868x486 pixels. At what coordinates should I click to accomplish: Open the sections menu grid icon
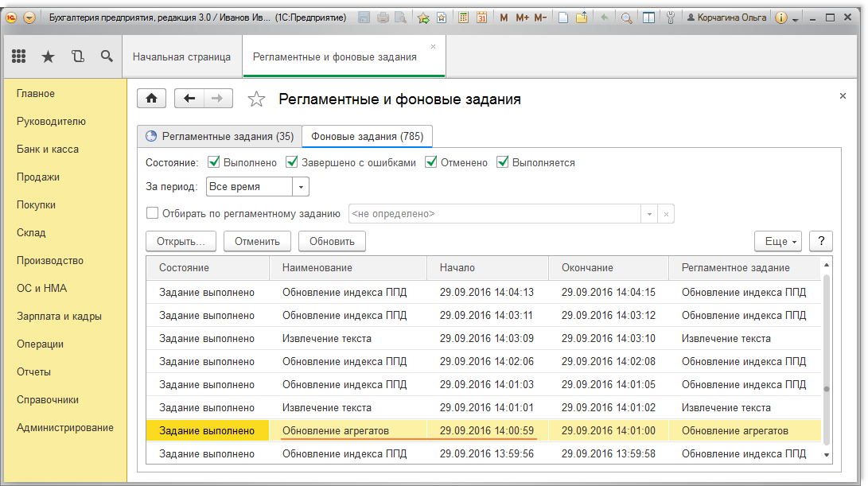[19, 56]
